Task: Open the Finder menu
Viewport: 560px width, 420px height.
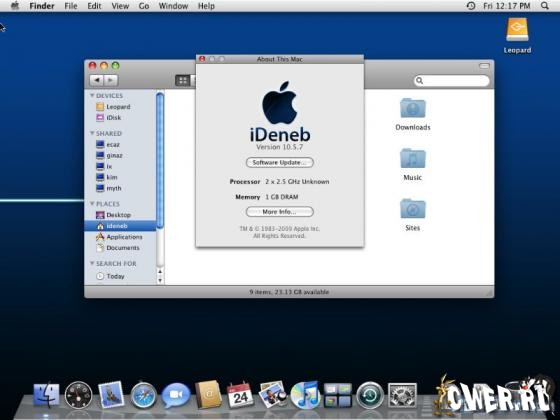Action: (x=42, y=6)
